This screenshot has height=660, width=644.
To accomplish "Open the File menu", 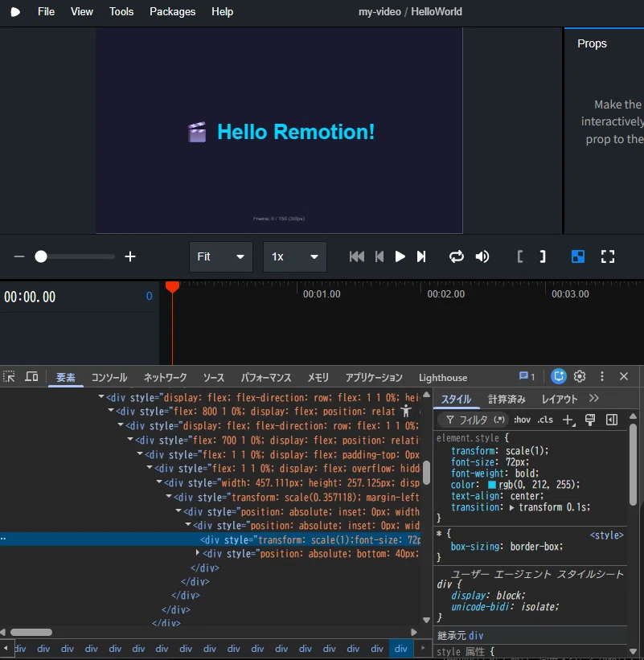I will coord(46,12).
